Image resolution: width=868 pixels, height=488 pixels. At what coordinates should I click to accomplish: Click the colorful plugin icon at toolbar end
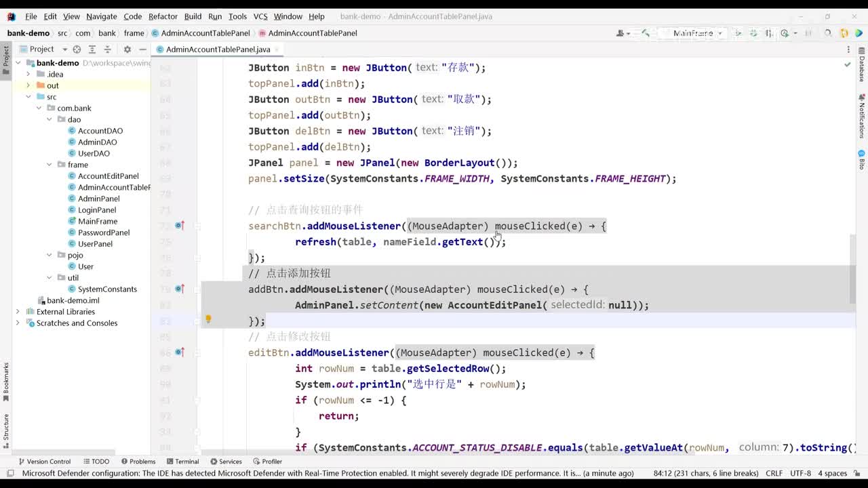coord(859,33)
